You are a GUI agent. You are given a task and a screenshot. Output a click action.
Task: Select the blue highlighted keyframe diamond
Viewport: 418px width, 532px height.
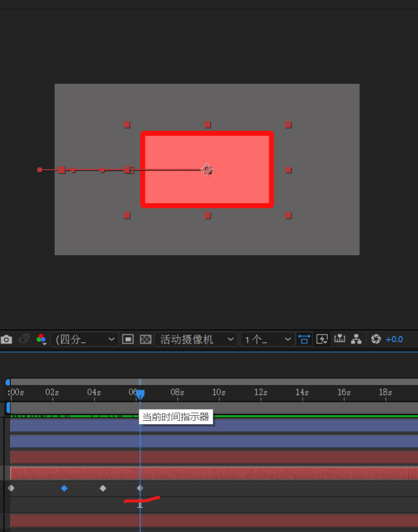pyautogui.click(x=64, y=488)
